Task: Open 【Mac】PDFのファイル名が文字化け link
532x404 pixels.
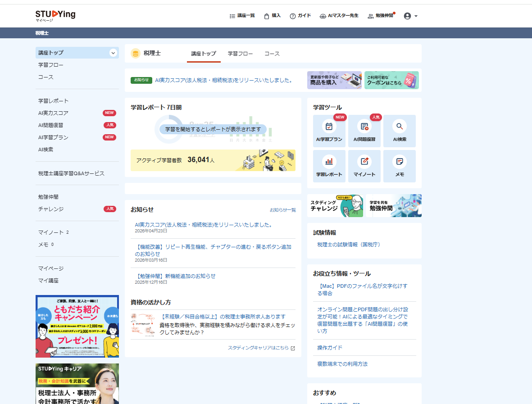Action: tap(362, 289)
